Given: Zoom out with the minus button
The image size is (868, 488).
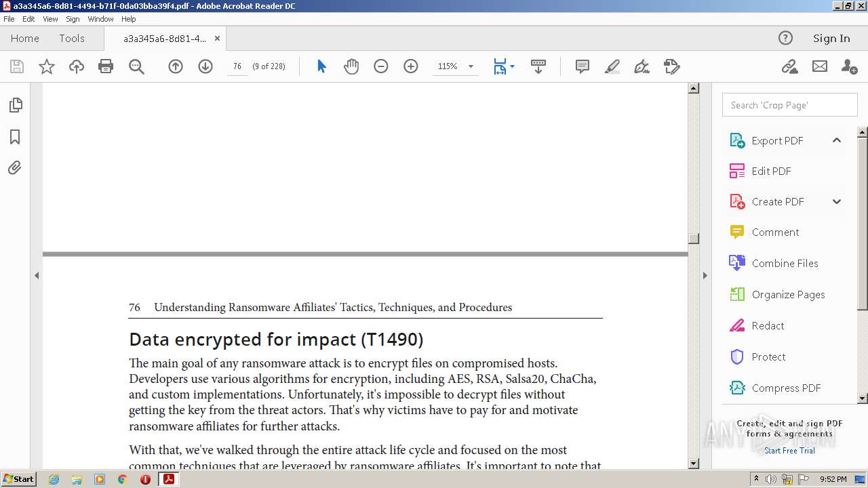Looking at the screenshot, I should click(381, 66).
